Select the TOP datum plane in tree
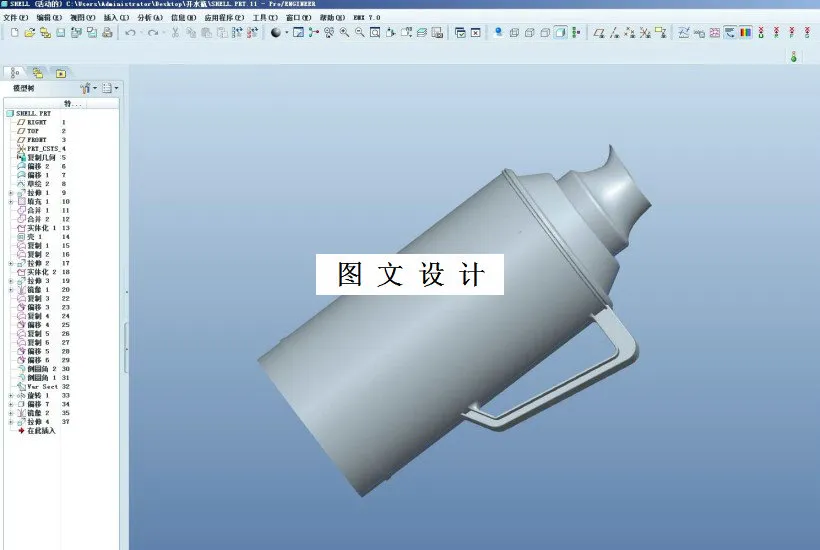This screenshot has height=550, width=820. click(x=28, y=131)
